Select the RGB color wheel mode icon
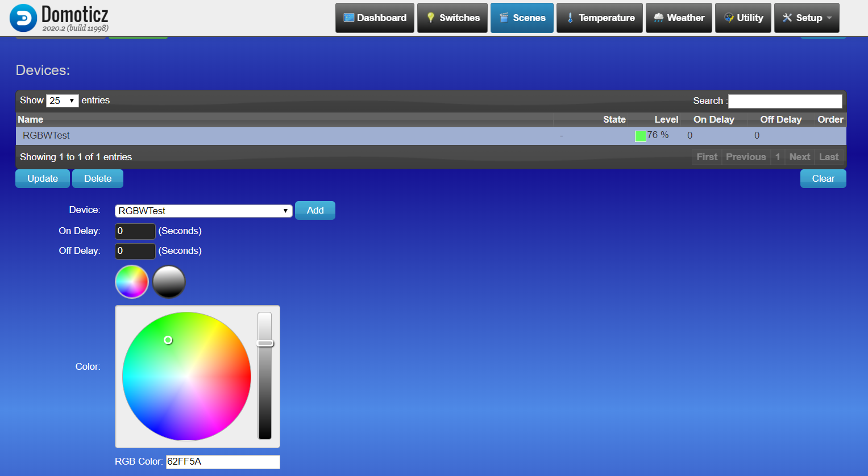Screen dimensions: 868x476 coord(132,282)
